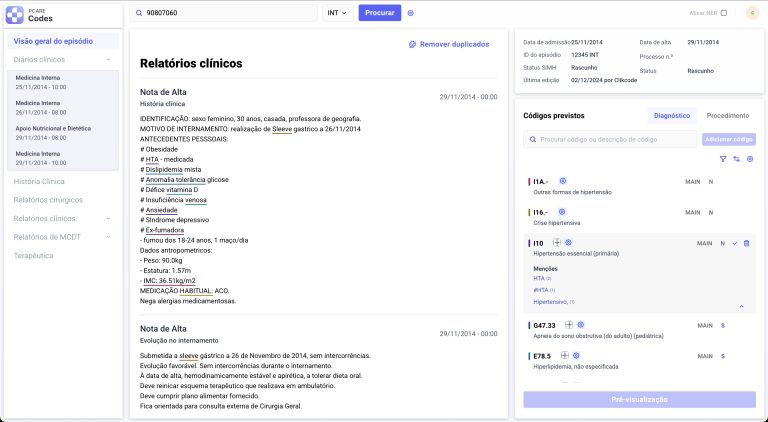
Task: Click the PCARE Codes logo icon
Action: pyautogui.click(x=16, y=13)
